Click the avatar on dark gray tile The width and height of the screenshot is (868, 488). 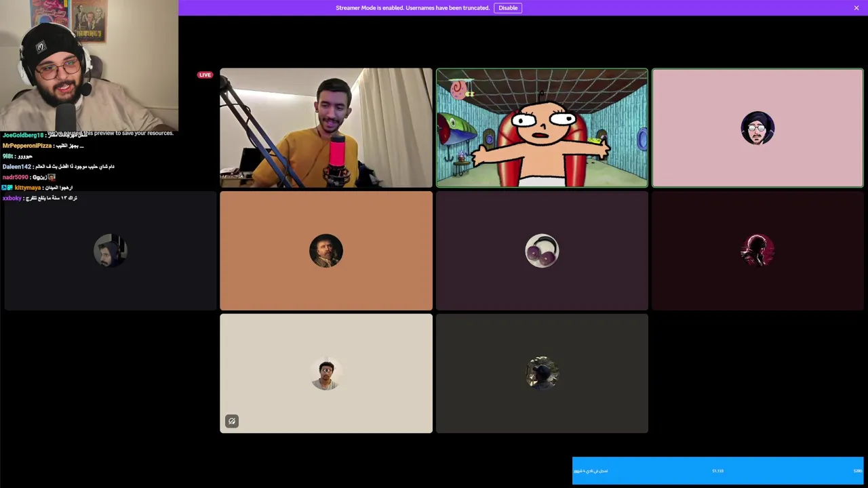pyautogui.click(x=542, y=373)
